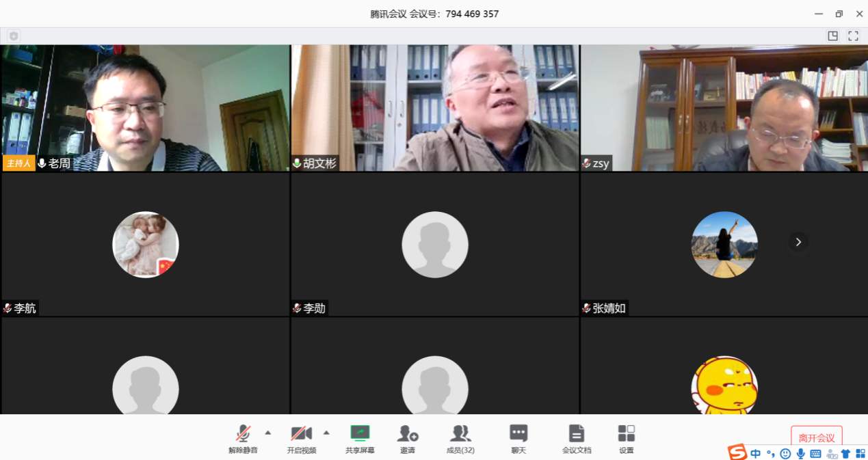Turn on camera with 开启视频
Image resolution: width=868 pixels, height=460 pixels.
[x=301, y=439]
